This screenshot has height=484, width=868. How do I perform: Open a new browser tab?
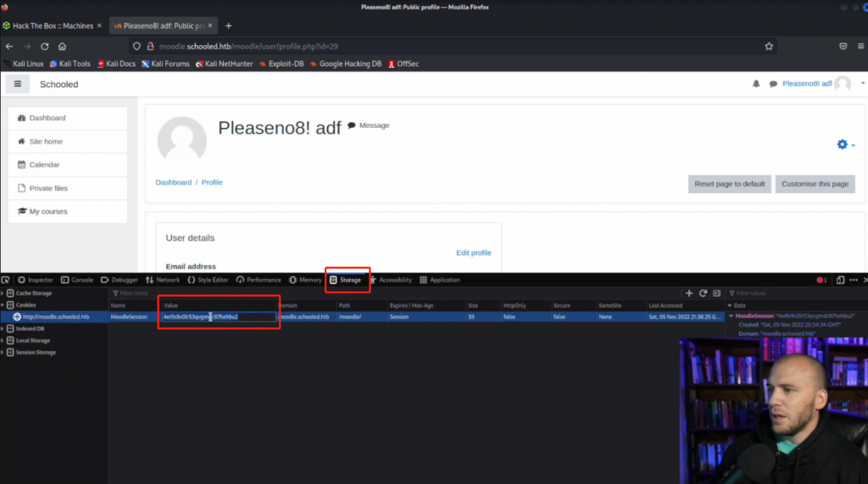[x=229, y=25]
